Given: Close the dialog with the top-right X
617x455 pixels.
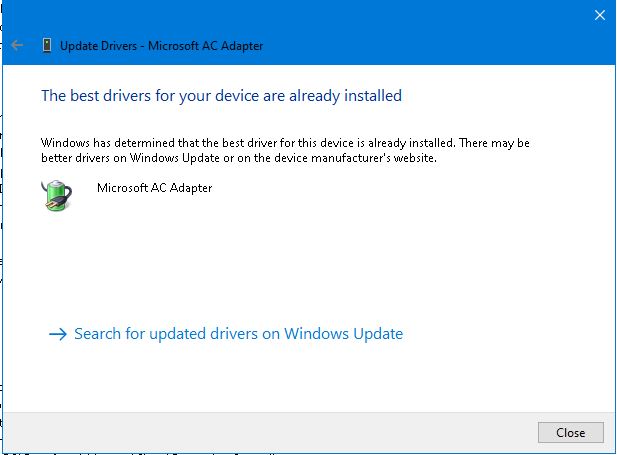Looking at the screenshot, I should point(600,15).
